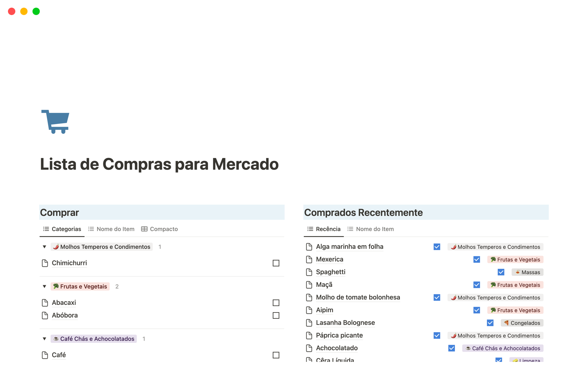Click on Lasanha Bolognese item entry
Image resolution: width=588 pixels, height=368 pixels.
pos(345,323)
